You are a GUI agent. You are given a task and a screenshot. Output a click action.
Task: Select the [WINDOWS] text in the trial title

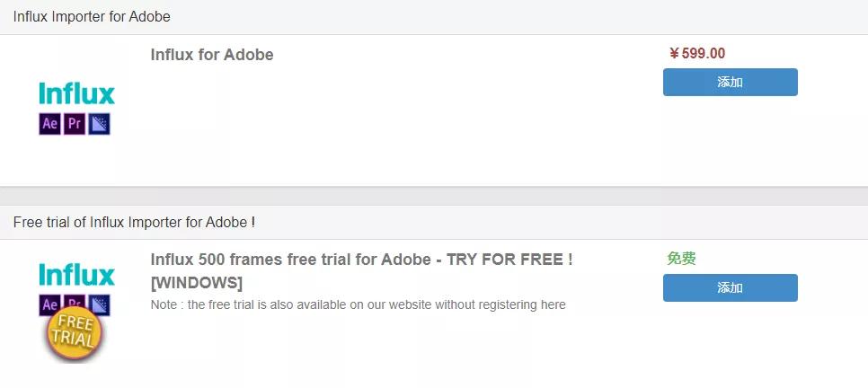coord(196,283)
